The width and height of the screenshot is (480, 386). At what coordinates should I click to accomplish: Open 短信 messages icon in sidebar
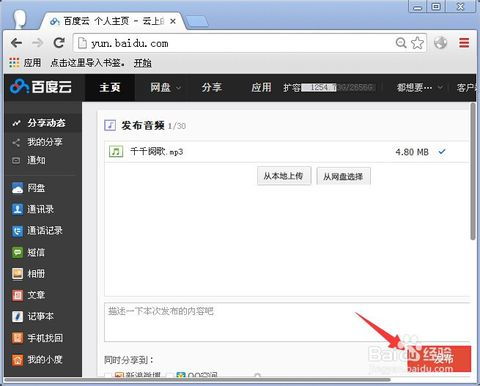(x=17, y=252)
